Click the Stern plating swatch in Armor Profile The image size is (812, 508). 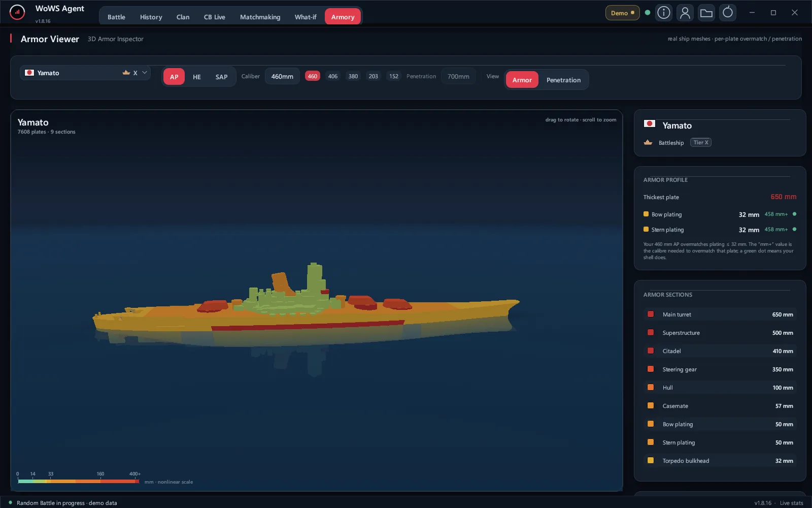(x=646, y=229)
